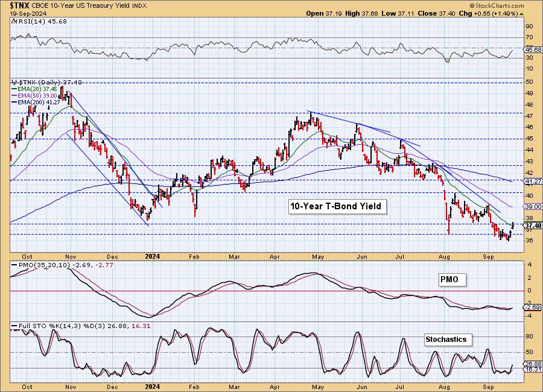Screen dimensions: 543x392
Task: Click the 47 level on the price axis
Action: click(530, 116)
